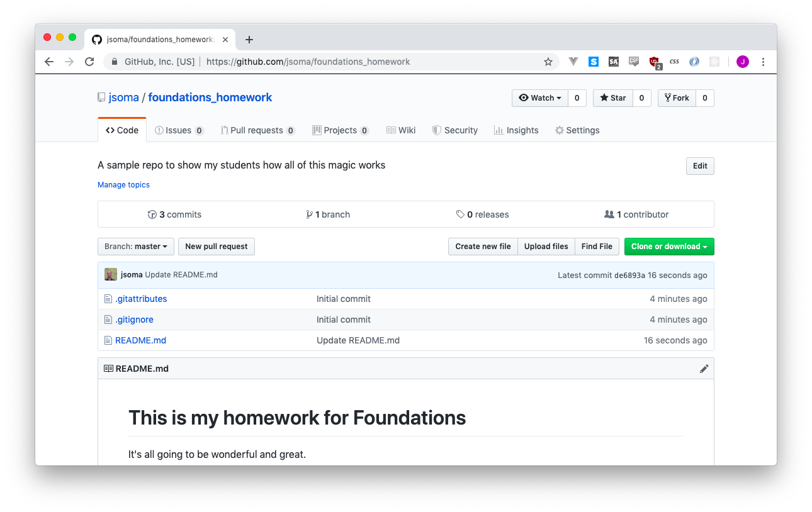Go back with the browser back arrow
The width and height of the screenshot is (812, 512).
[x=49, y=62]
